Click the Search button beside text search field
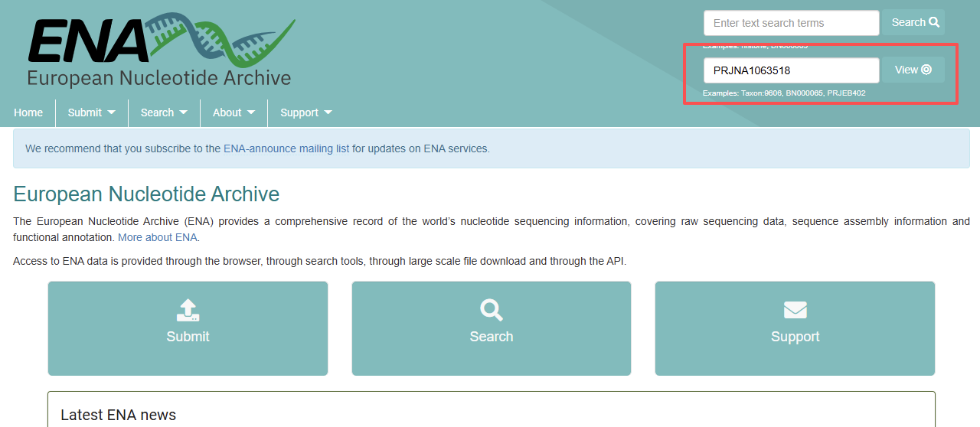The width and height of the screenshot is (980, 427). point(913,22)
